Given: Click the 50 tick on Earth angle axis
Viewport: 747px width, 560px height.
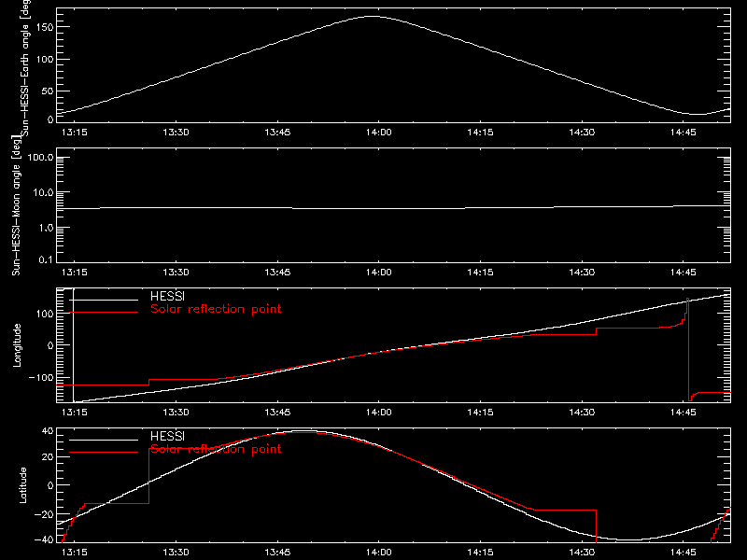Looking at the screenshot, I should click(48, 91).
